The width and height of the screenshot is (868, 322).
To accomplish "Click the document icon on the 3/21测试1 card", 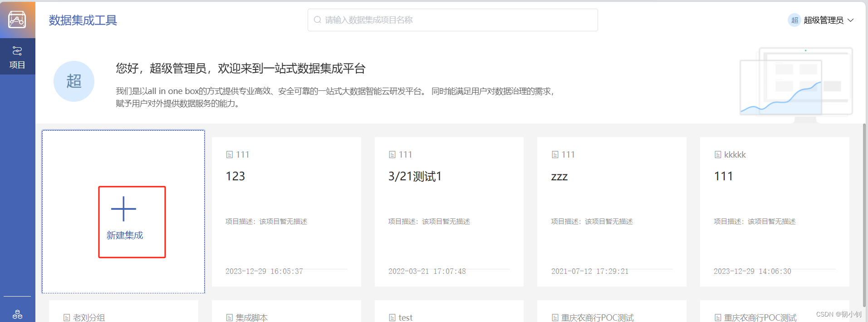I will tap(392, 155).
